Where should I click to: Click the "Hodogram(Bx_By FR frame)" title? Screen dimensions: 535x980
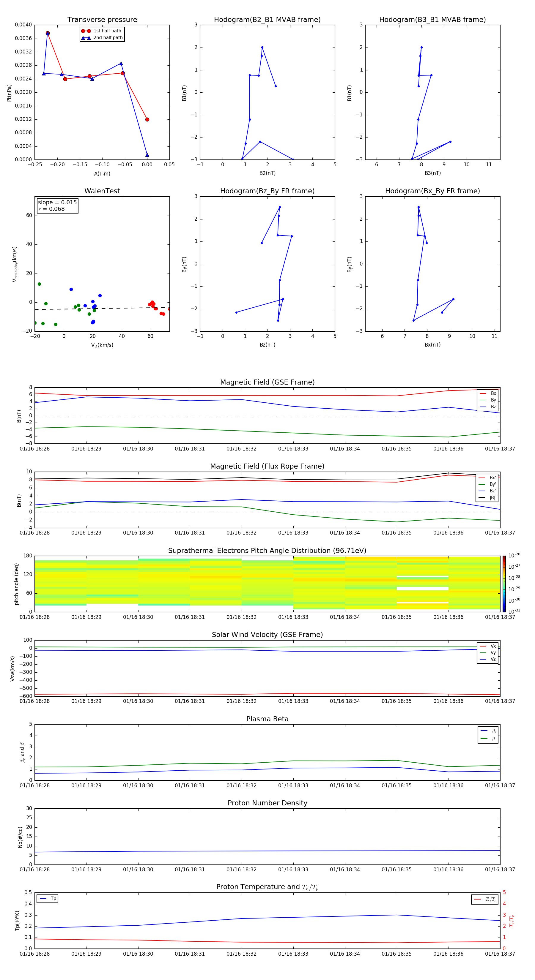coord(432,191)
